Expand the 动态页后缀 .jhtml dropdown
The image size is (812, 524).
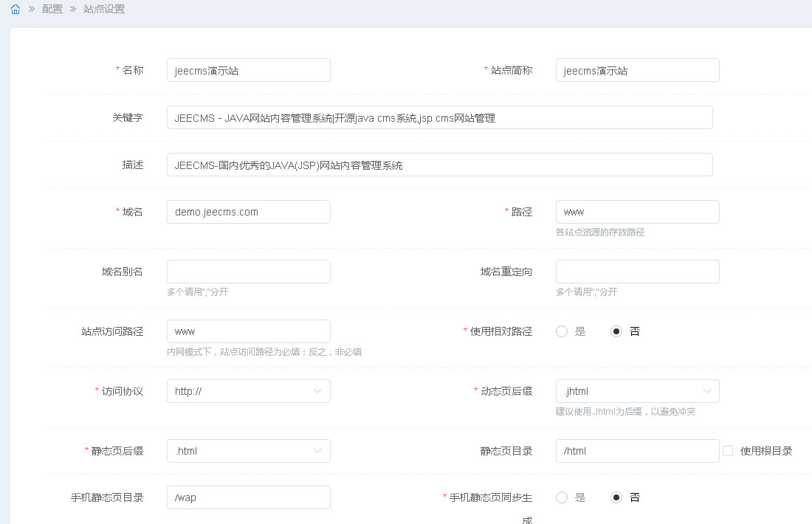tap(638, 391)
